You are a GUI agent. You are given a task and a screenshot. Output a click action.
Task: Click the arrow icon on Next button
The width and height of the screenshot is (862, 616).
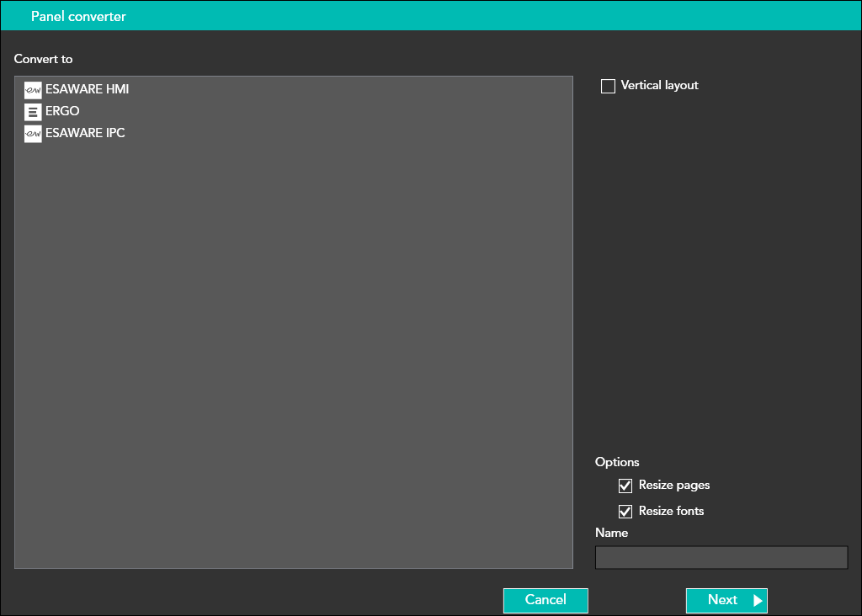click(758, 601)
